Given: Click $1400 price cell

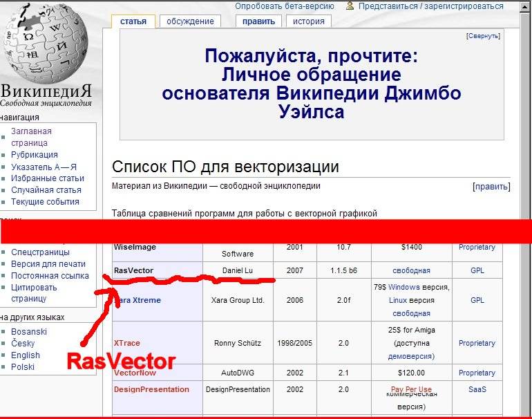Looking at the screenshot, I should (x=412, y=252).
